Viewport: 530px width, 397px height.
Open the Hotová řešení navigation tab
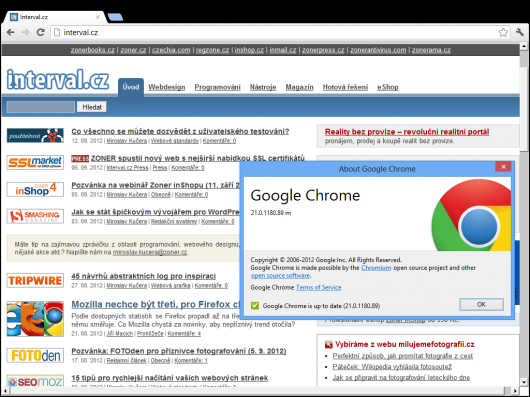click(345, 87)
